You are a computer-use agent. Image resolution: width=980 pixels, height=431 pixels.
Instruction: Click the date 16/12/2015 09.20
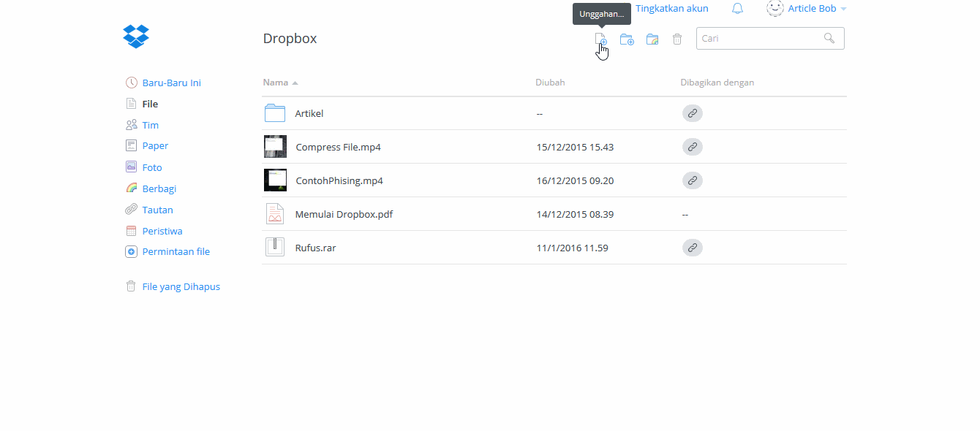tap(575, 180)
